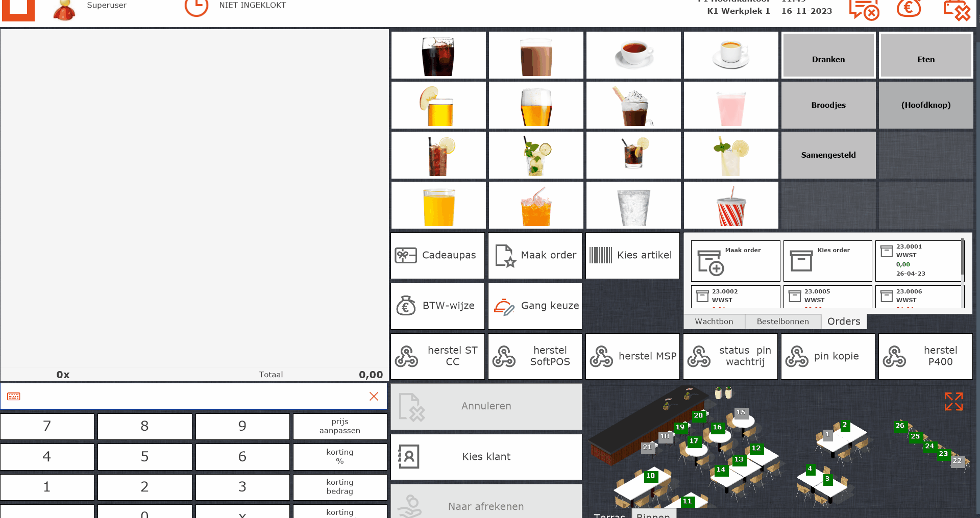Select table 15 on the floor plan

pos(741,412)
